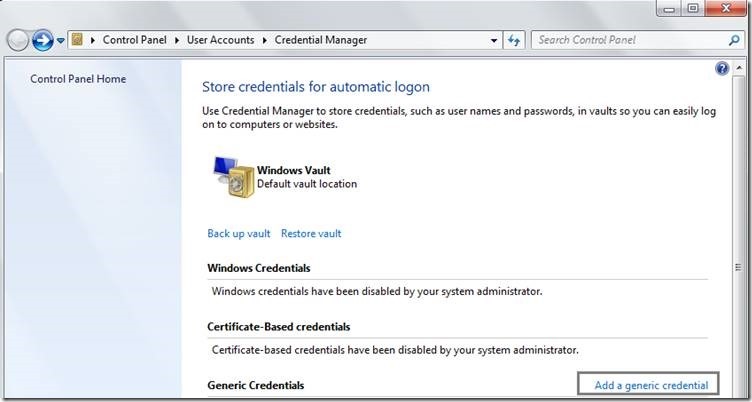Click the greyed back navigation arrow

18,40
